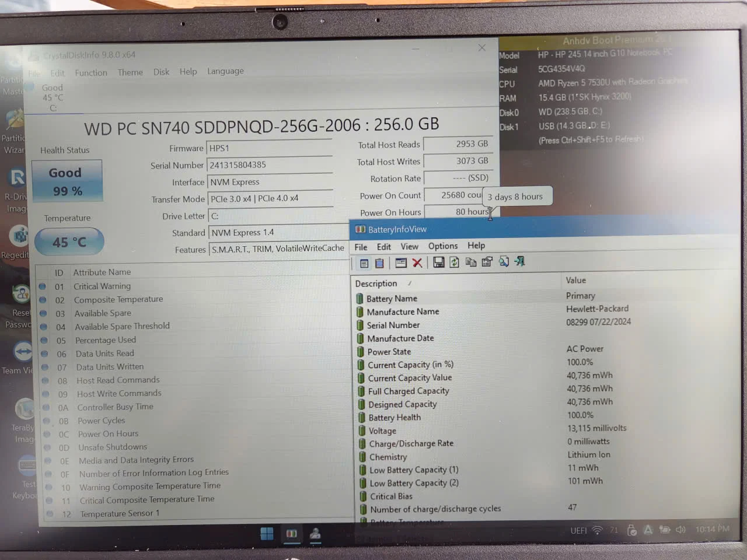Open the Options menu in BatteryInfoView
747x560 pixels.
click(443, 246)
